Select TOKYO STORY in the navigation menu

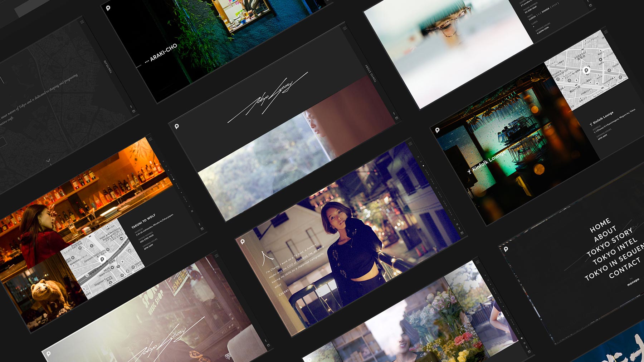[610, 243]
